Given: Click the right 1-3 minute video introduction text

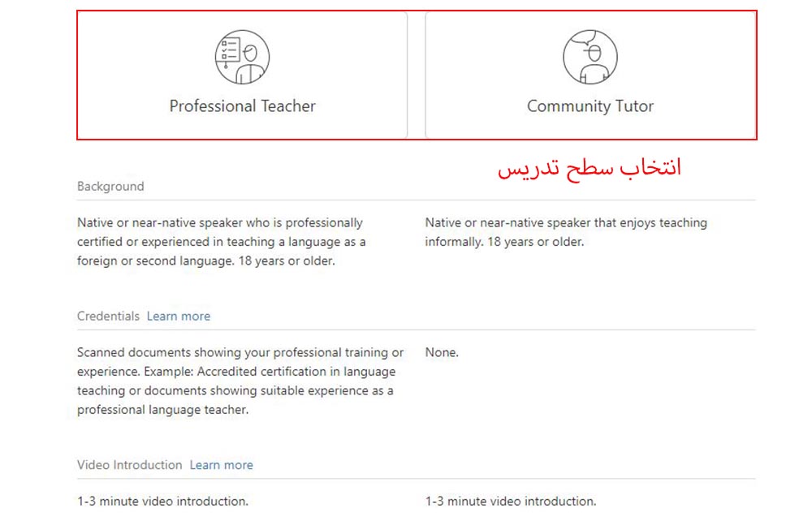Looking at the screenshot, I should [511, 502].
